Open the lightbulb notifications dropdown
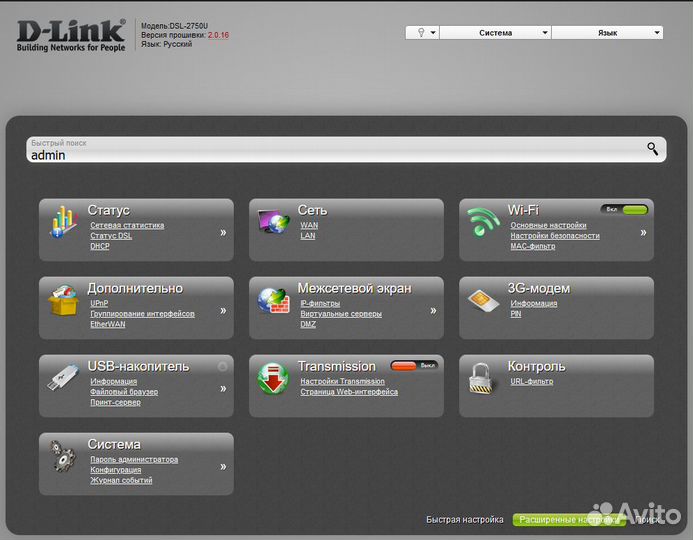 tap(422, 33)
